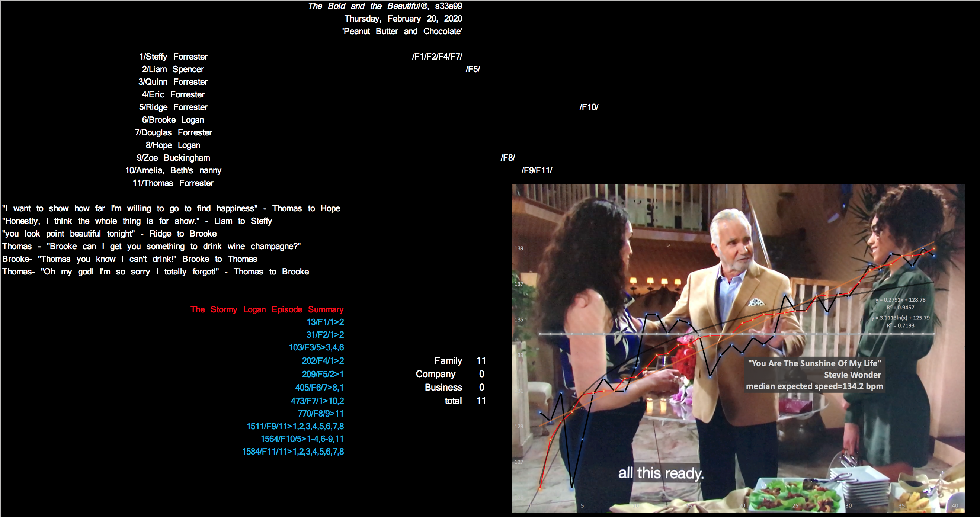This screenshot has height=517, width=980.
Task: Click the /F10/ marker beside Ridge Forrester
Action: coord(589,107)
